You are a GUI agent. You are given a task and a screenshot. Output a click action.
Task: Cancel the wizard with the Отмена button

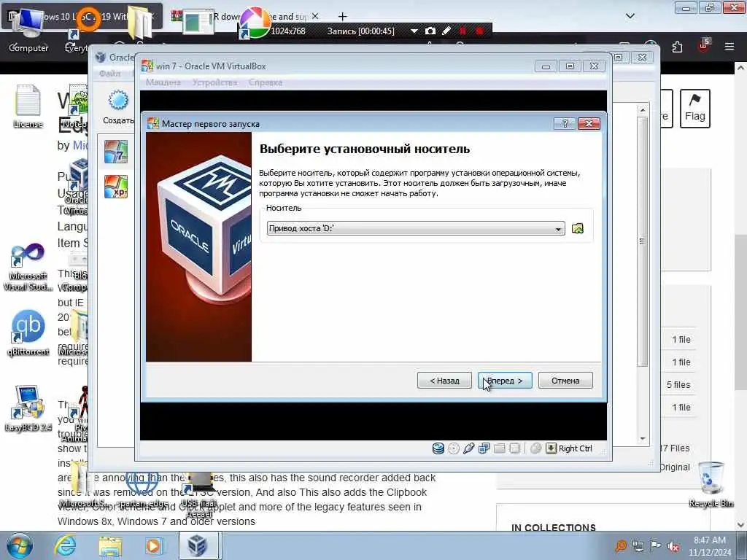(565, 381)
